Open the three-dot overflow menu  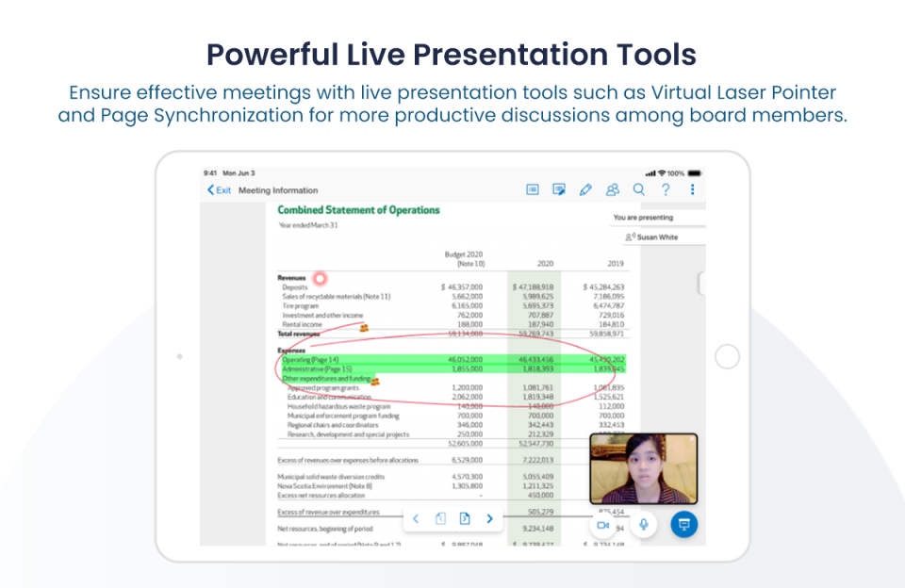(691, 188)
